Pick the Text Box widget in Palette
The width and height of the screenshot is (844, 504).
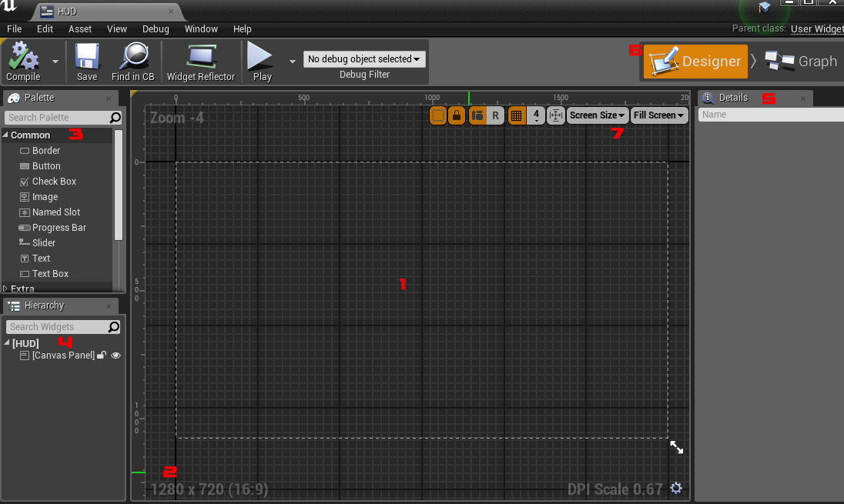click(x=49, y=274)
